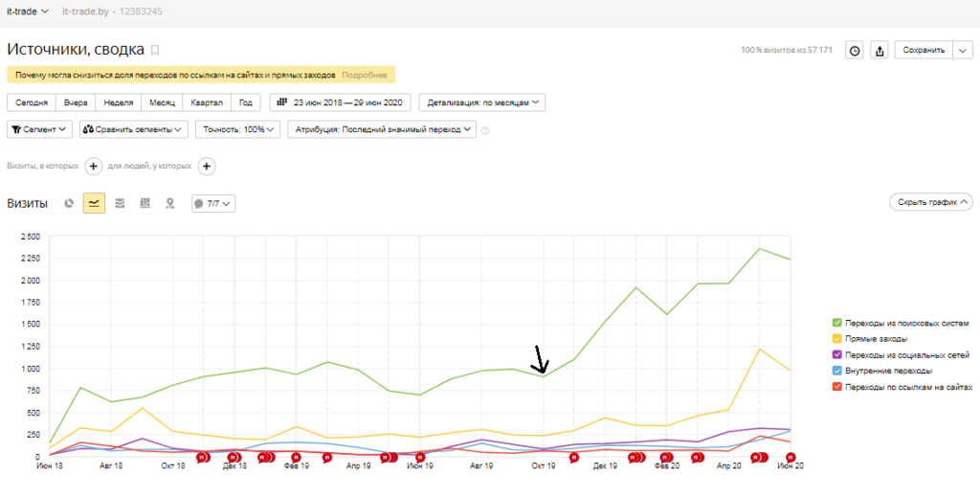The width and height of the screenshot is (980, 498).
Task: Add a people condition with plus button
Action: click(x=207, y=167)
